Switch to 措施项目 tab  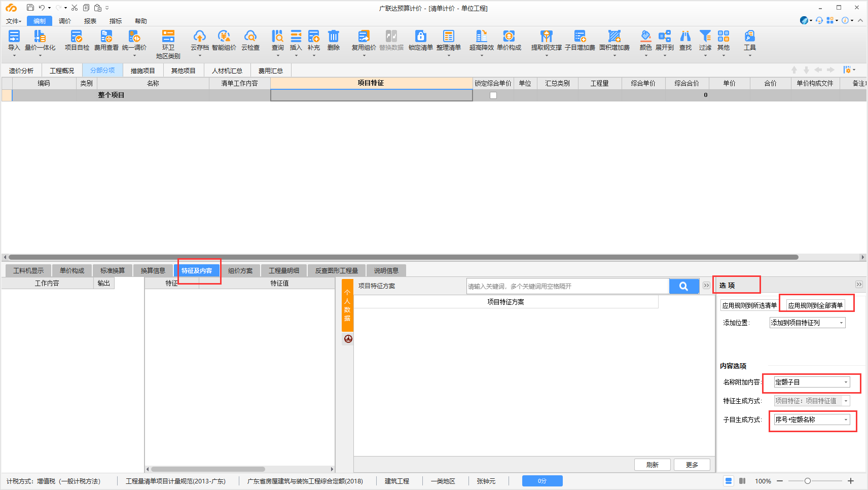pyautogui.click(x=143, y=71)
